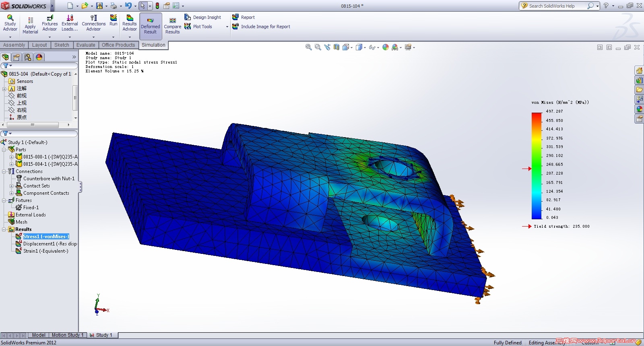Viewport: 644px width, 346px height.
Task: Click the Edit Appearance color ball
Action: pos(386,47)
